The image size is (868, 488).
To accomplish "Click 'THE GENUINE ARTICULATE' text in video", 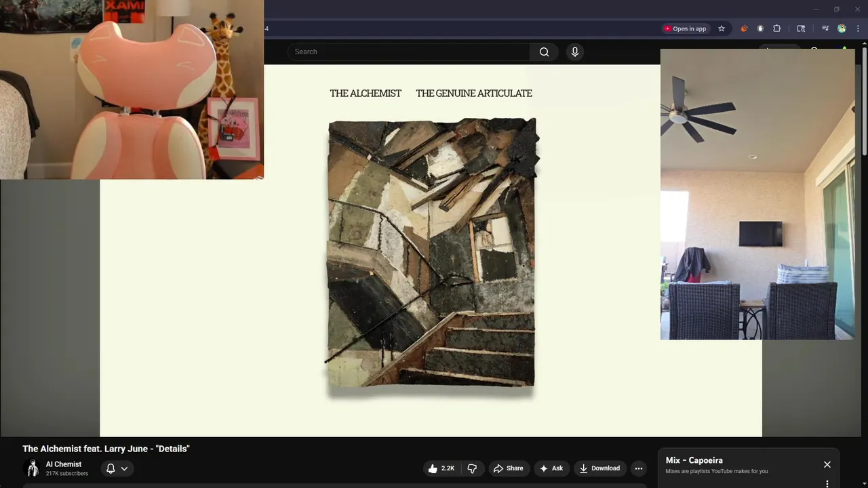I will (474, 94).
